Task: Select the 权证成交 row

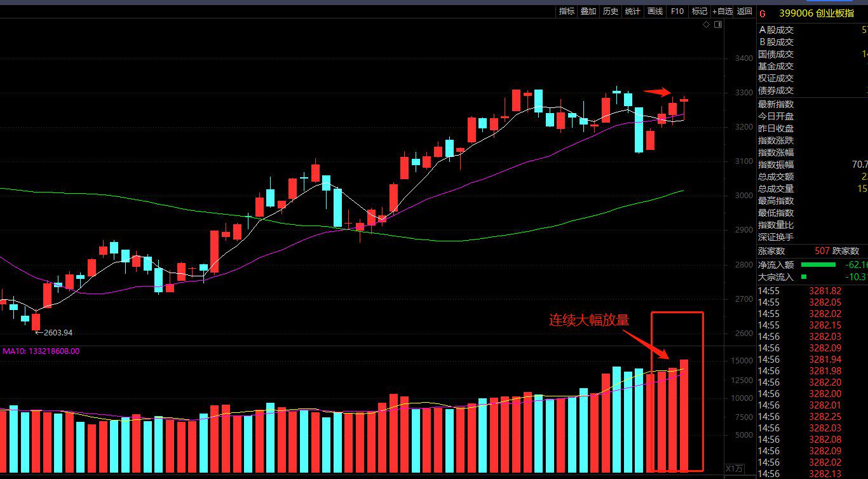Action: point(812,78)
